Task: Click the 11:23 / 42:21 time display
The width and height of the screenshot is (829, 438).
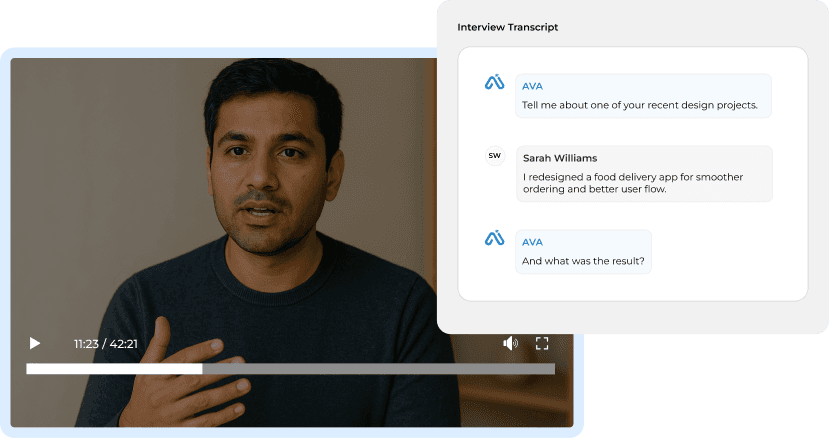Action: 105,344
